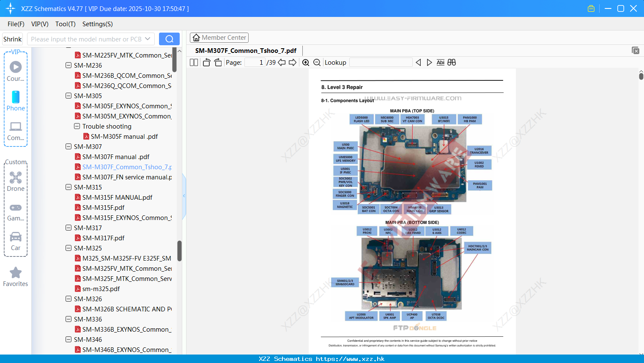The width and height of the screenshot is (644, 363).
Task: Collapse the SM-M315 tree node
Action: pos(69,187)
